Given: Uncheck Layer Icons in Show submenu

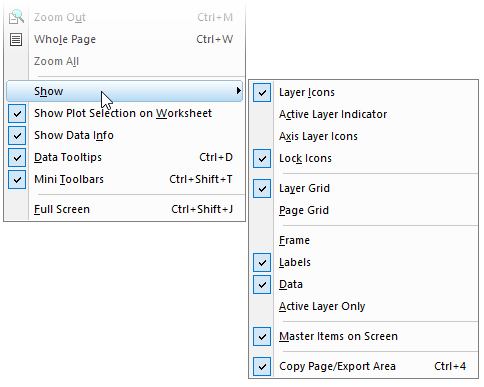Looking at the screenshot, I should (262, 92).
